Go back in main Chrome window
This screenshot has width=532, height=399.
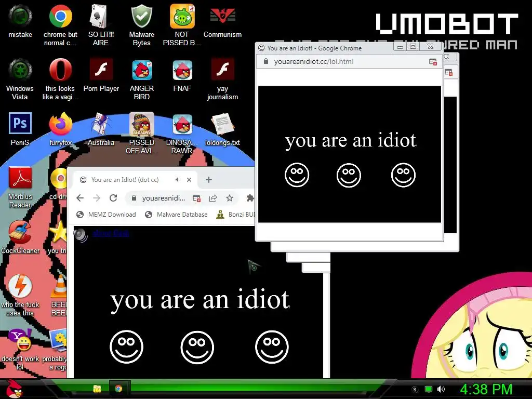pos(79,198)
